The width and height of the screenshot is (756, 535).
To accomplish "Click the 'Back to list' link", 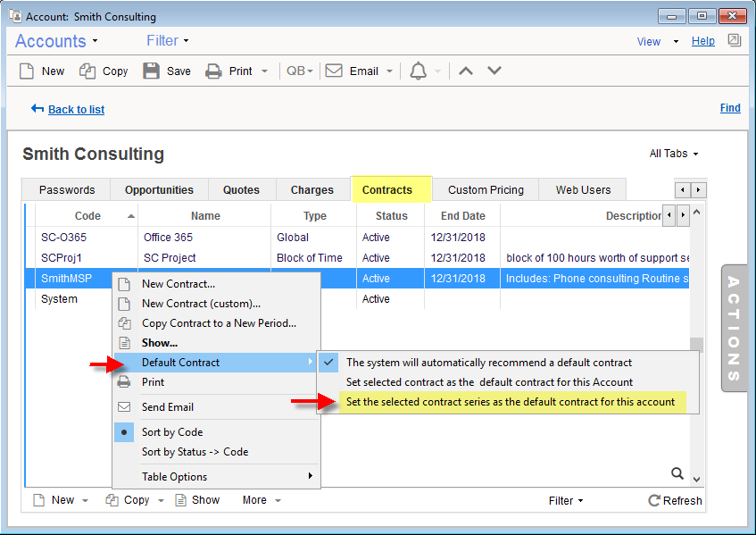I will point(75,109).
